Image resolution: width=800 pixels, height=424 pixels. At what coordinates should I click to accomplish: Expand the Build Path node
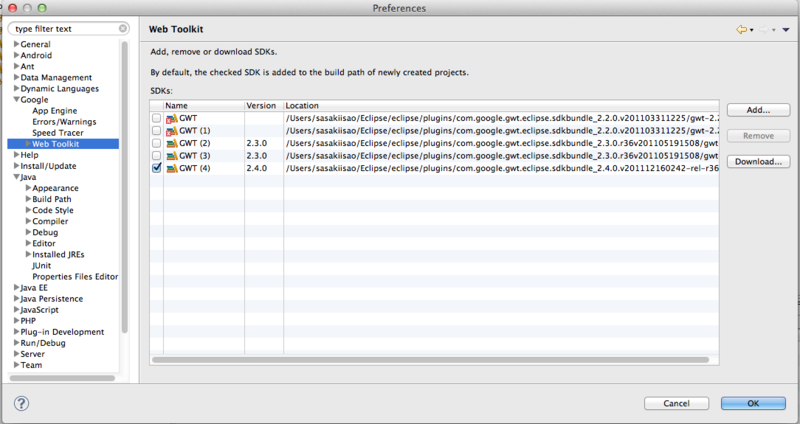pyautogui.click(x=28, y=199)
